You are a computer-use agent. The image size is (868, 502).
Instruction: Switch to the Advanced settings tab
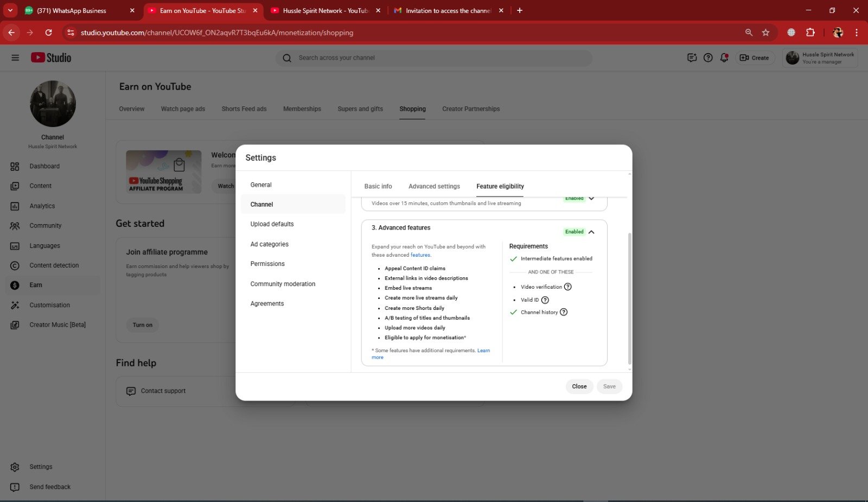click(x=434, y=186)
